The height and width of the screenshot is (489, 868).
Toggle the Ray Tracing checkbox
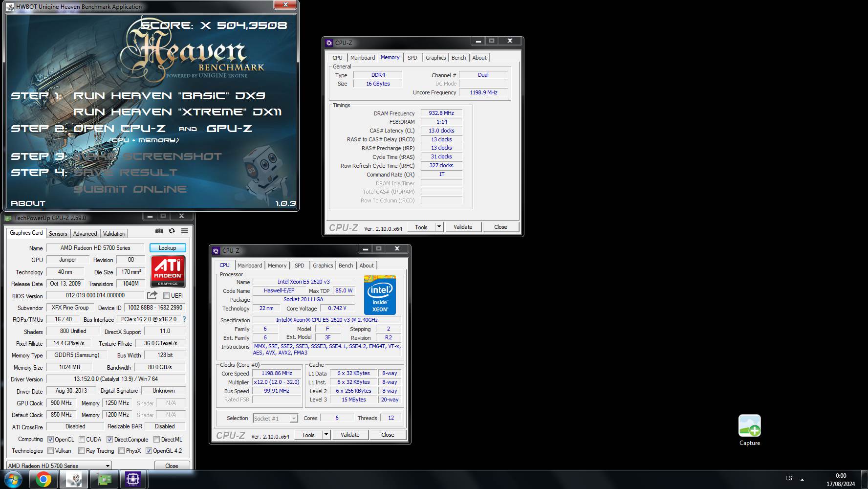coord(82,450)
